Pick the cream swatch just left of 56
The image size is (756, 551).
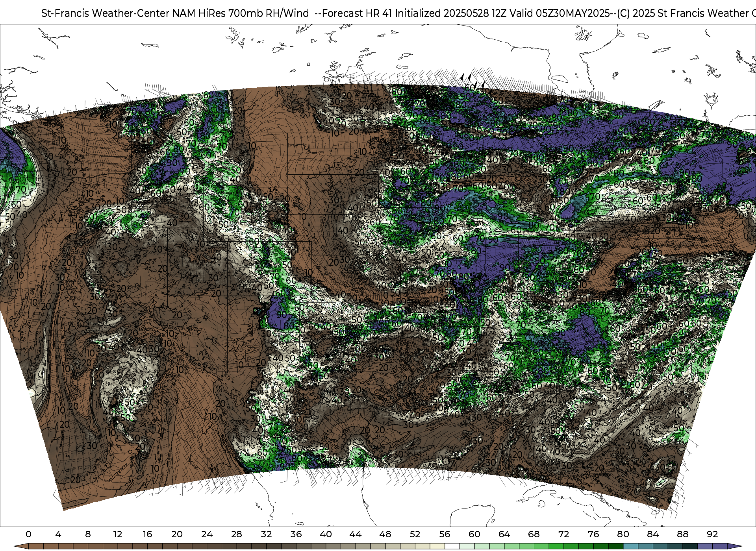437,546
